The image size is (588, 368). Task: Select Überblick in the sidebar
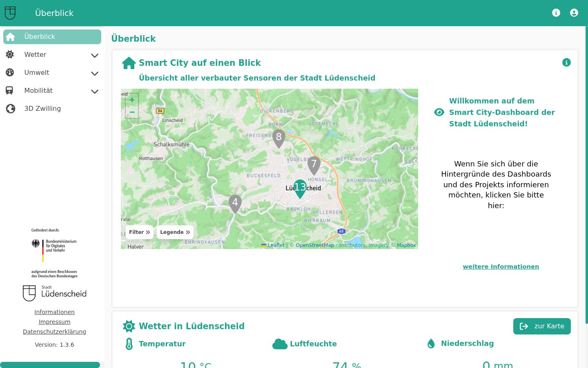52,37
